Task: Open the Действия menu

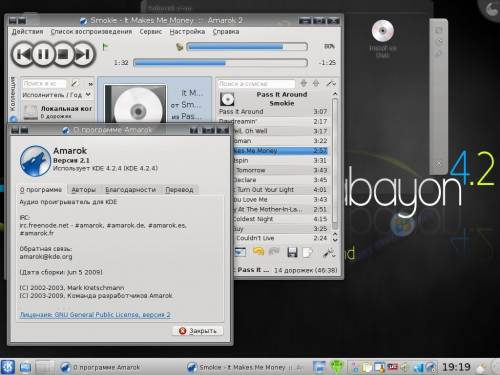Action: click(27, 32)
